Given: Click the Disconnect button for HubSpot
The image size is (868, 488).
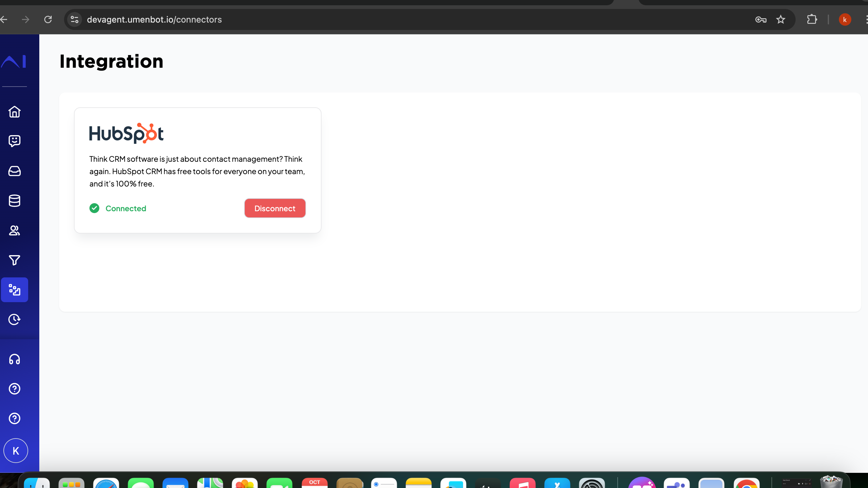Looking at the screenshot, I should coord(274,208).
